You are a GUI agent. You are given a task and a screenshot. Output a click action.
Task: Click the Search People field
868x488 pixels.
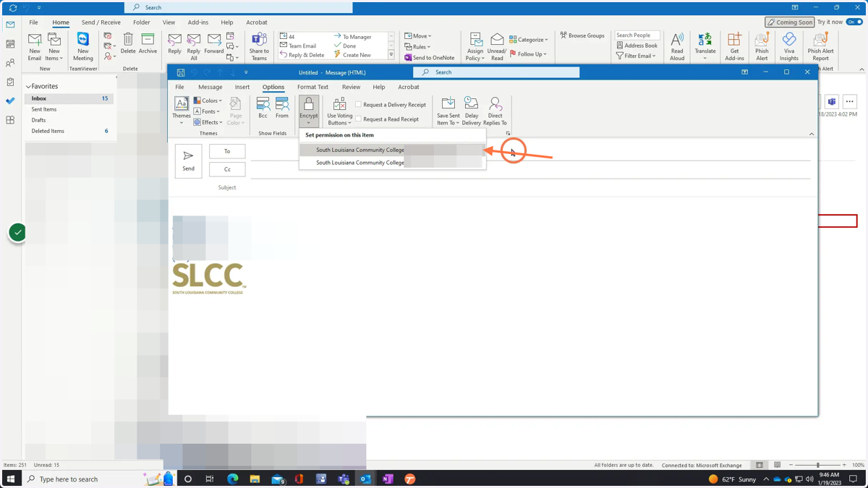[x=637, y=35]
